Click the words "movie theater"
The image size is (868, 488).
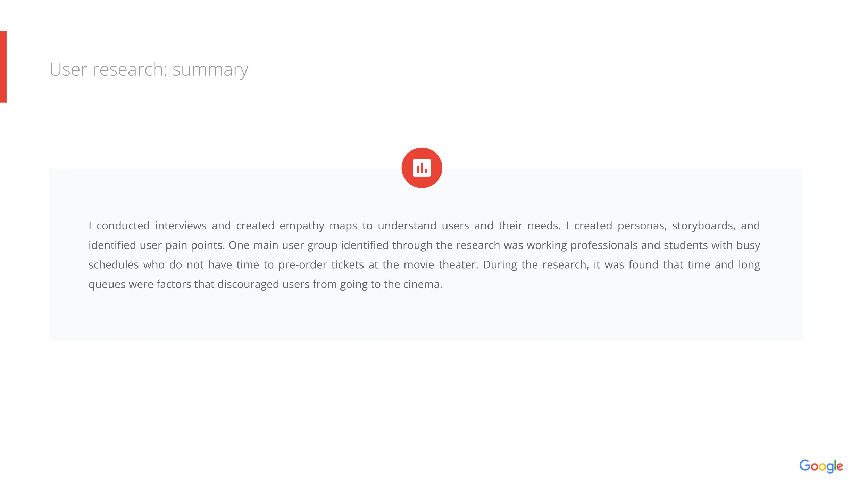(441, 265)
